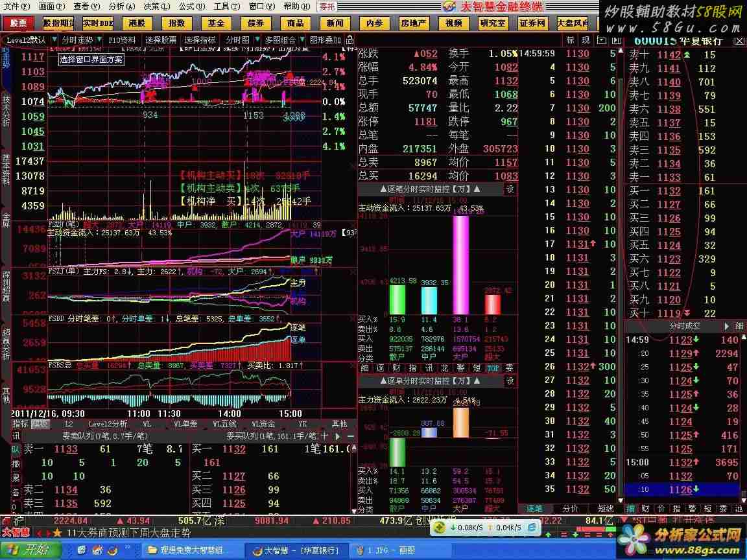
Task: Click the 委托 button by the menu bar
Action: [x=327, y=6]
